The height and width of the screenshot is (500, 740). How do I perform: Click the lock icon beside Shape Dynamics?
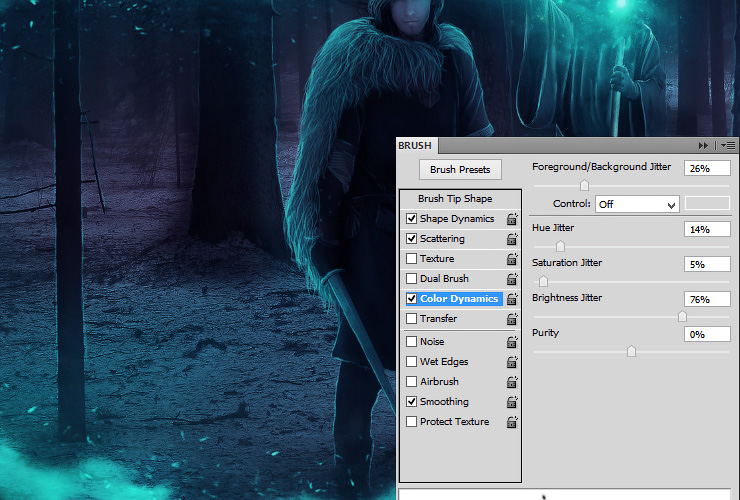512,219
